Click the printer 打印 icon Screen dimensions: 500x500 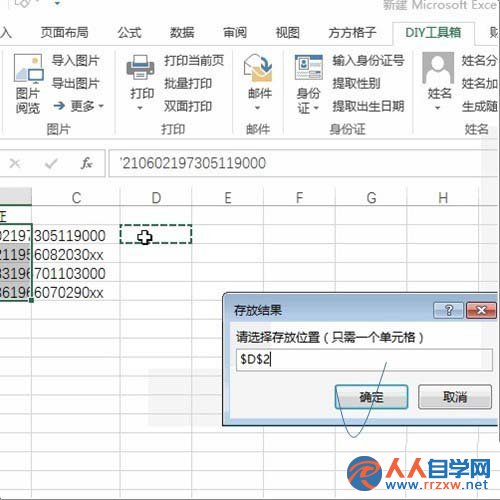coord(140,67)
